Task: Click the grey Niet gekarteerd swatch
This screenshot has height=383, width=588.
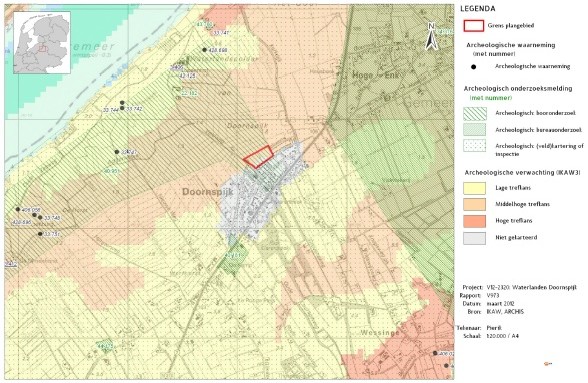Action: coord(474,238)
